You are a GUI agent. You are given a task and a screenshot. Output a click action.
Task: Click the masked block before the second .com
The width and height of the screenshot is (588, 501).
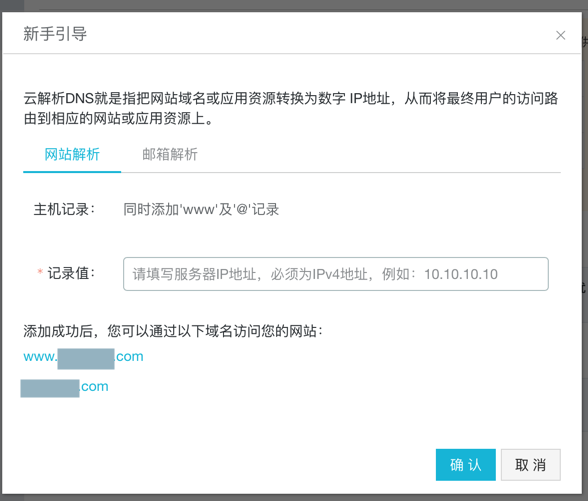click(x=50, y=388)
